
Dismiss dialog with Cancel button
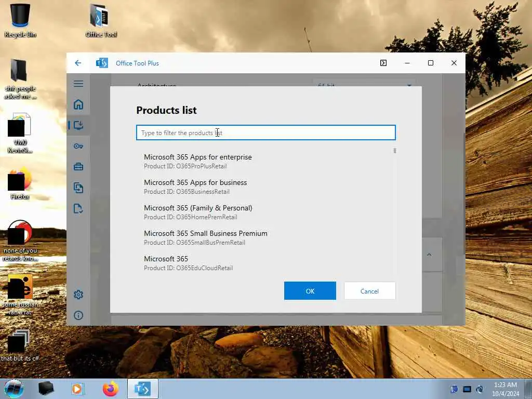tap(369, 291)
